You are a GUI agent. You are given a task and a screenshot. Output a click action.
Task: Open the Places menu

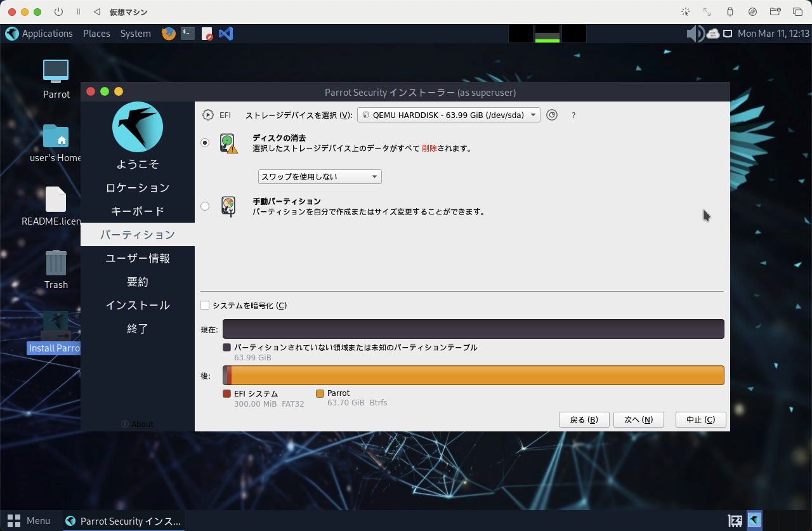tap(96, 34)
